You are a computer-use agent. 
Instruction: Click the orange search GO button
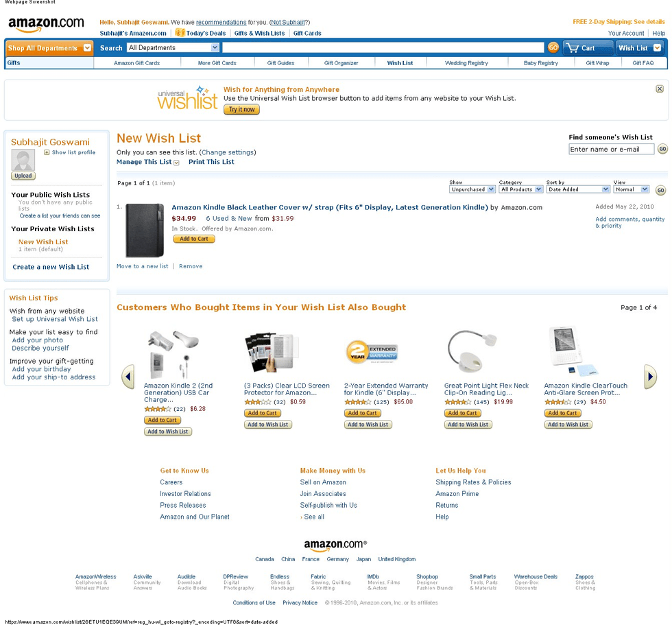click(553, 47)
